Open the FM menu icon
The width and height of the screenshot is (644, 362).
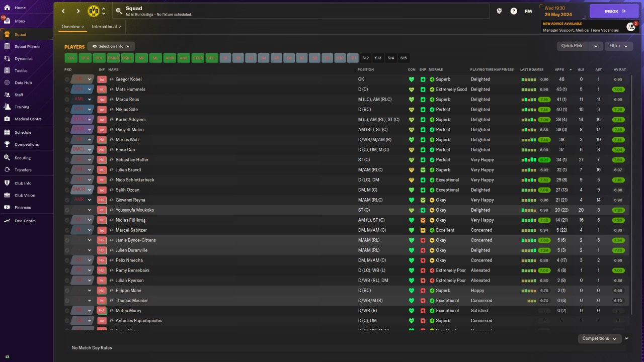click(x=528, y=11)
